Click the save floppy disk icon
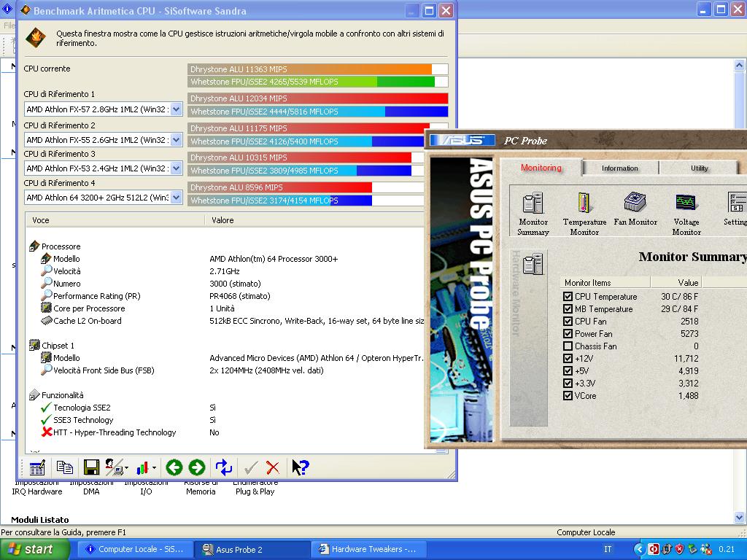Screen dimensions: 747x560 click(x=91, y=467)
